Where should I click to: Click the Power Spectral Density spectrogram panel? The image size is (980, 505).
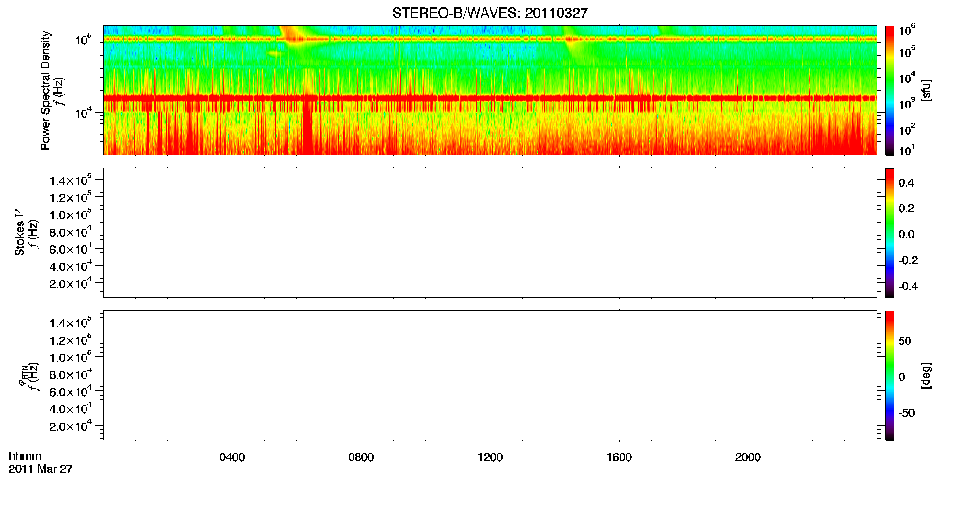(490, 90)
